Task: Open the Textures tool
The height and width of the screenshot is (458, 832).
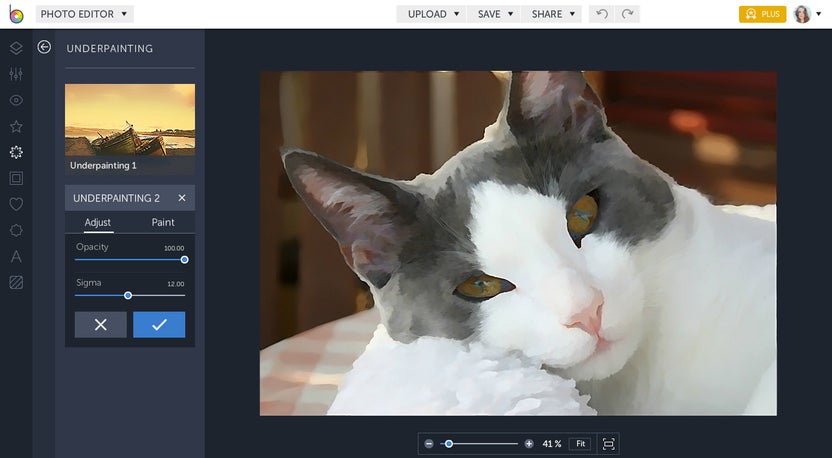Action: 16,283
